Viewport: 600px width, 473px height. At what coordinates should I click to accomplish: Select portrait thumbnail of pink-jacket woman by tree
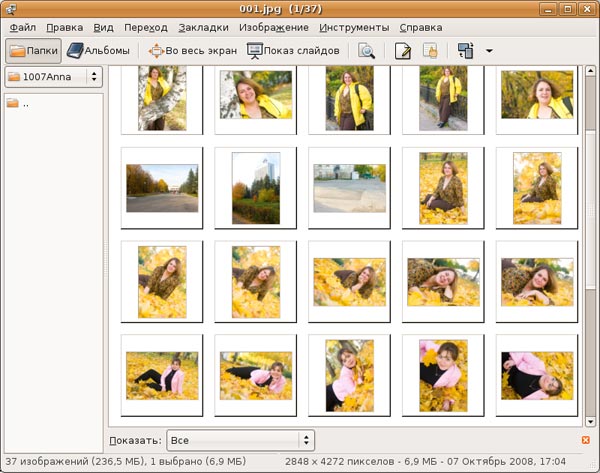point(349,375)
